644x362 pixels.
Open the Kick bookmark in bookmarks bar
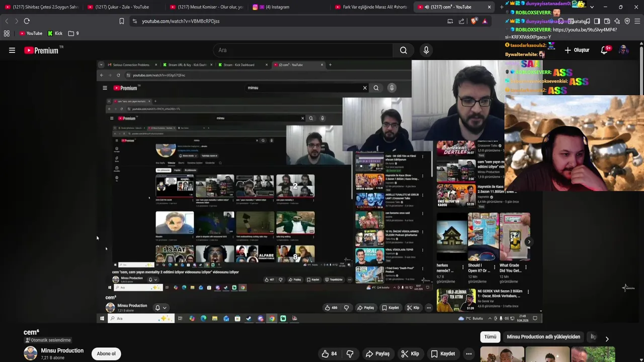[55, 33]
